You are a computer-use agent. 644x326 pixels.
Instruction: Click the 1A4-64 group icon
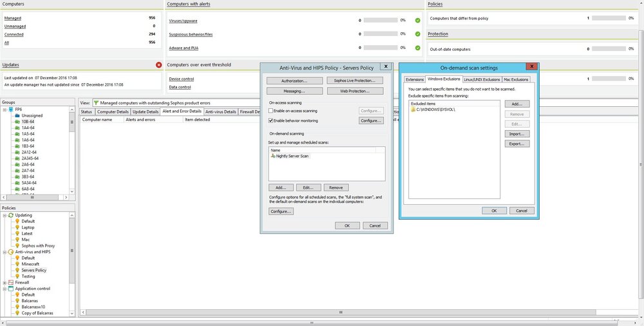coord(17,128)
